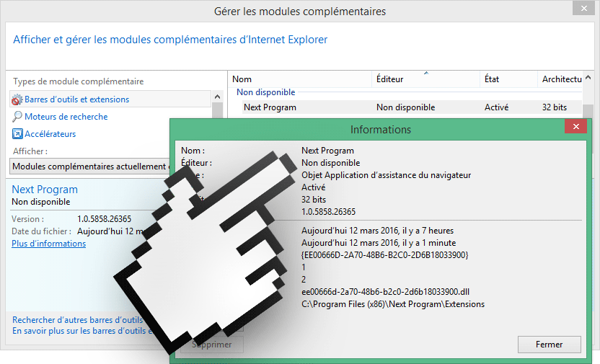Click the 'il y a 1 minute' date value
The height and width of the screenshot is (364, 600).
[379, 243]
